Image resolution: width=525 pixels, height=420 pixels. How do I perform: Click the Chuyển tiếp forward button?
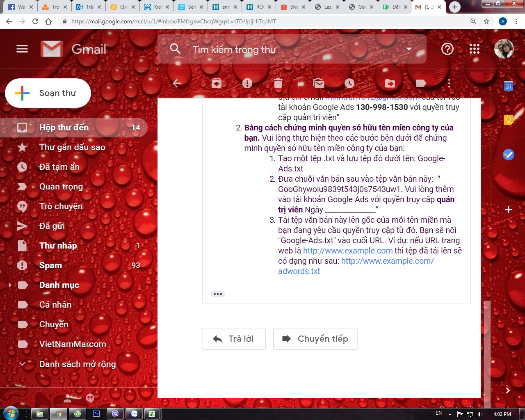click(315, 339)
